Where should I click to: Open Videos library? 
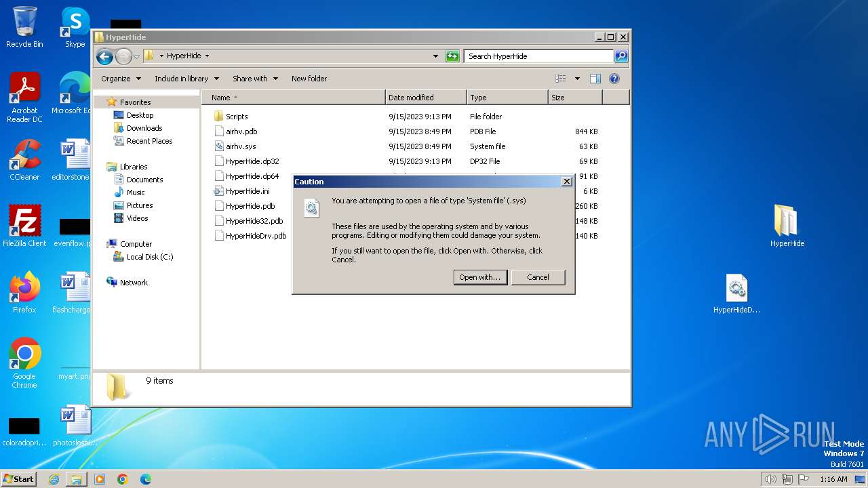tap(137, 218)
